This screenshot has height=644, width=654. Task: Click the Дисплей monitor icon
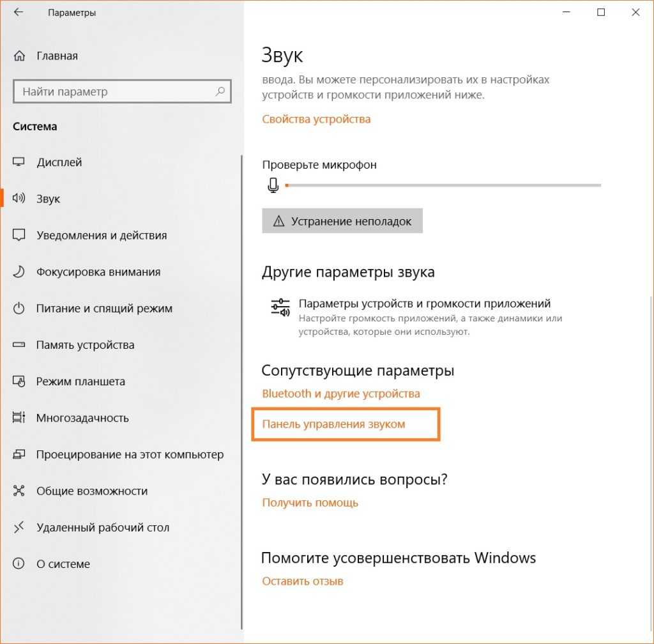pos(19,162)
